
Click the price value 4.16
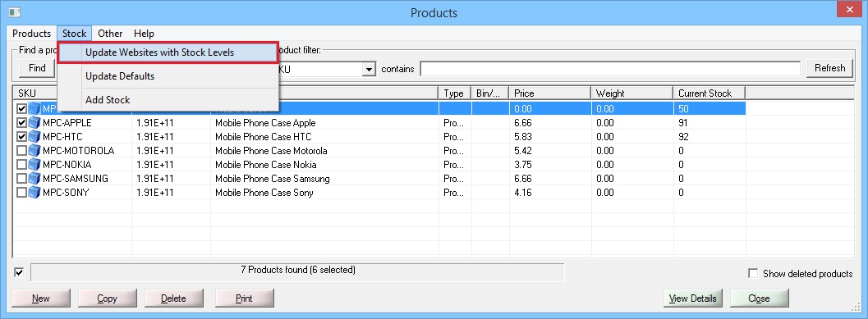coord(522,193)
